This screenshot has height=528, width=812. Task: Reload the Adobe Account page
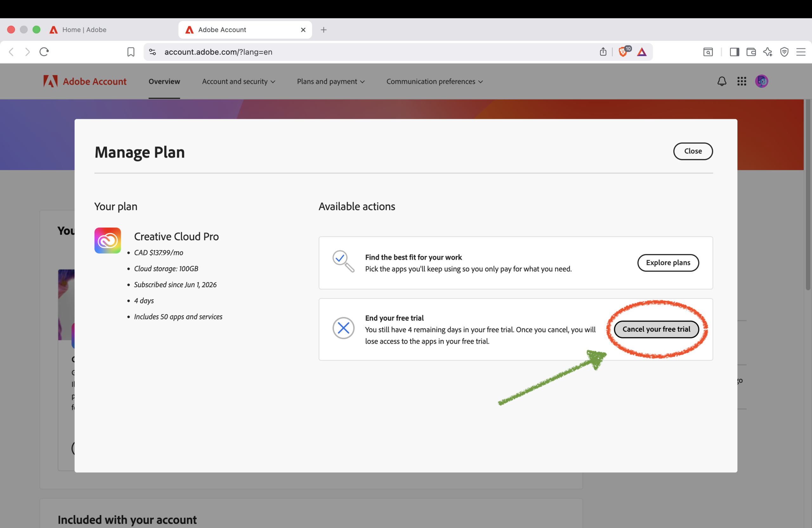[44, 52]
